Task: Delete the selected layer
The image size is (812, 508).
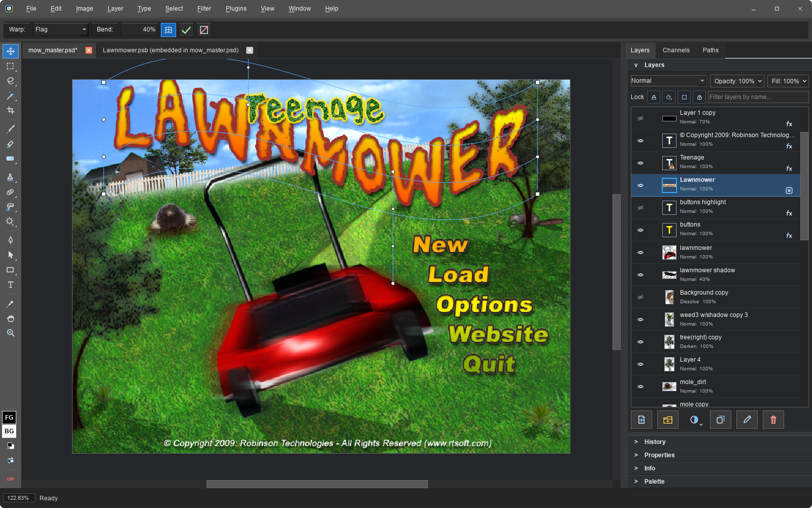Action: pos(773,420)
